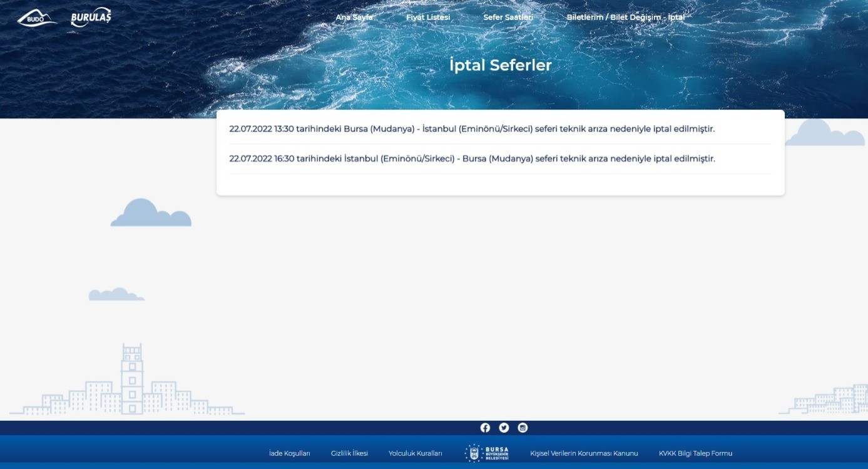Open the Facebook page icon
The height and width of the screenshot is (469, 868).
coord(485,428)
